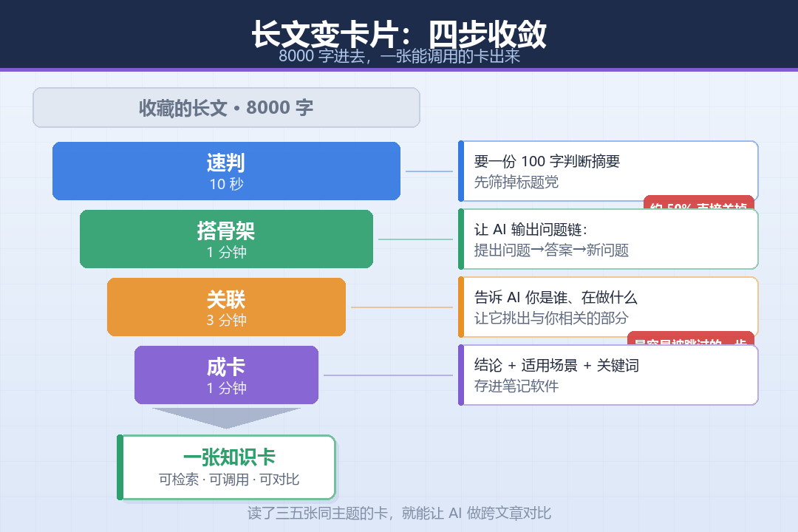Click the gray funnel arrow below 成卡
Image resolution: width=798 pixels, height=532 pixels.
click(227, 417)
